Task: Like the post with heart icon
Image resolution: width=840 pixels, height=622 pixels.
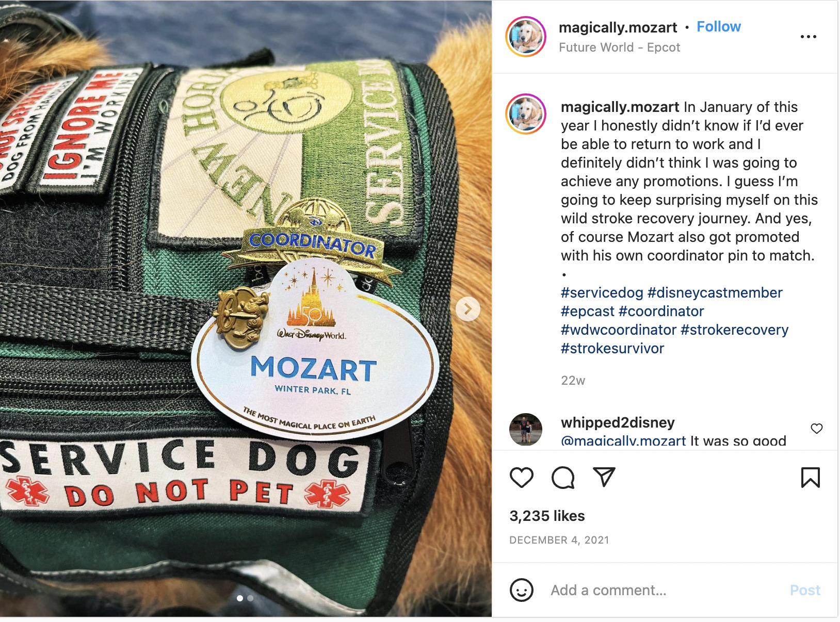Action: click(x=521, y=478)
